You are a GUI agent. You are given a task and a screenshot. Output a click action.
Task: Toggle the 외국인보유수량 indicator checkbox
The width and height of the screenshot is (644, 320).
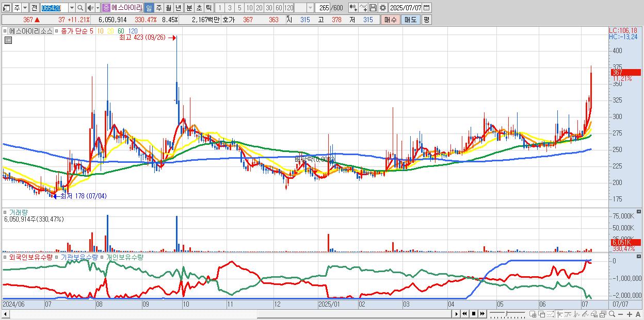coord(6,257)
